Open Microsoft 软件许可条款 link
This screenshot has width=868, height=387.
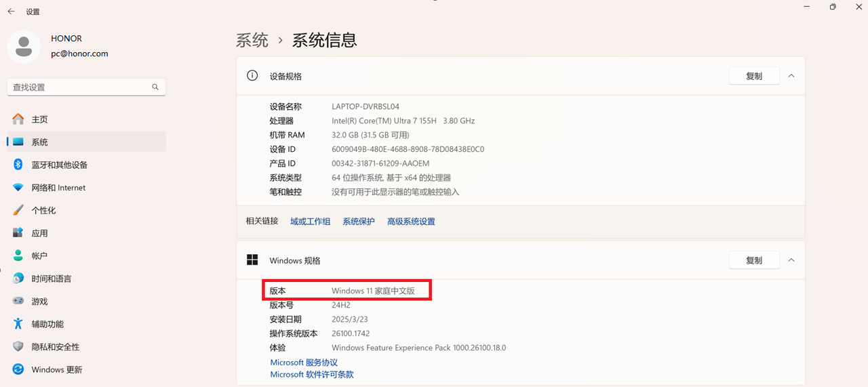(x=312, y=374)
